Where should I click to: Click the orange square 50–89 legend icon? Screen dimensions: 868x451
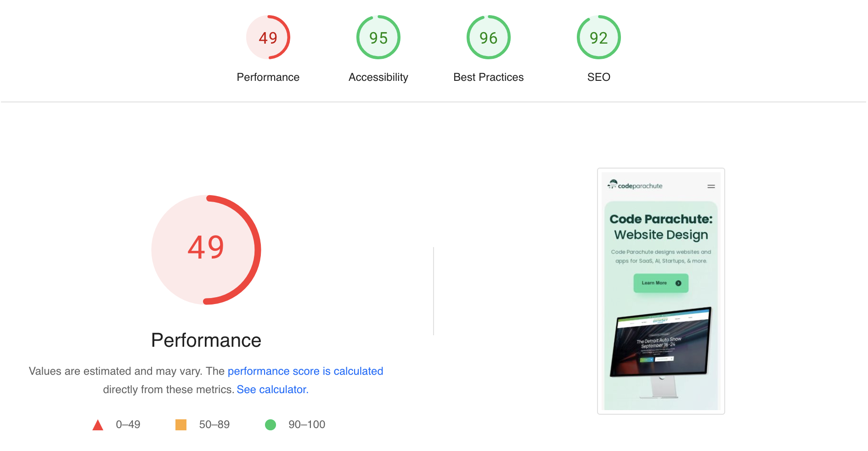181,425
